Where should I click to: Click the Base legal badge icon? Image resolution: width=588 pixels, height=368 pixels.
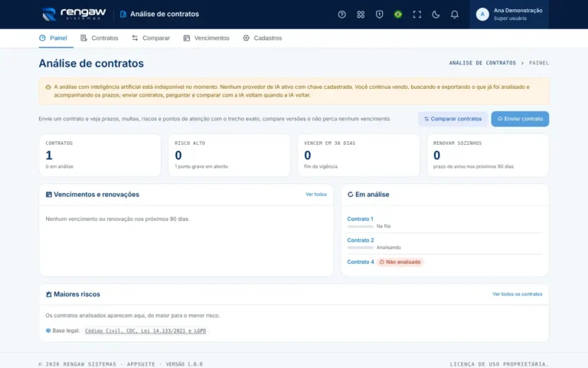48,331
